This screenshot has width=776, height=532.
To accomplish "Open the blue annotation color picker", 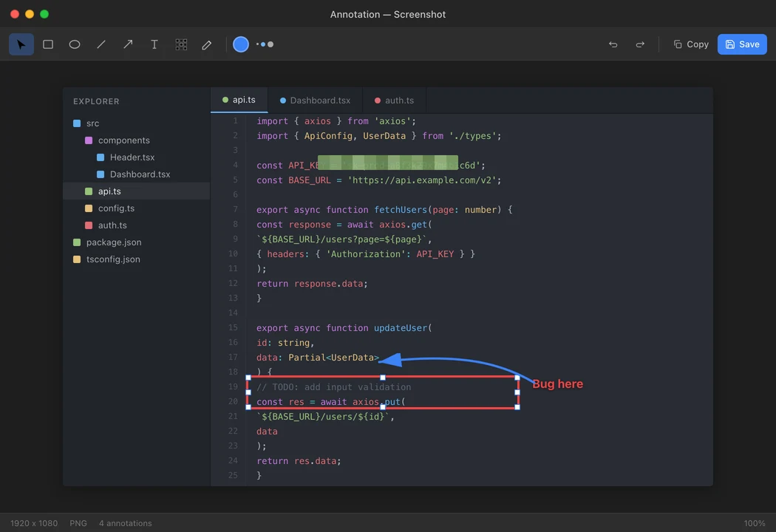I will [x=240, y=44].
